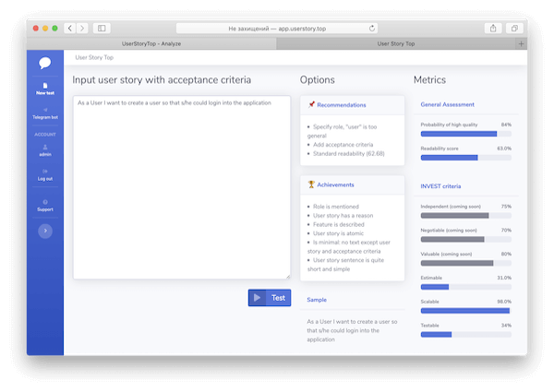Viewport: 554px width, 392px height.
Task: Open the Telegram bot page
Action: (x=45, y=116)
